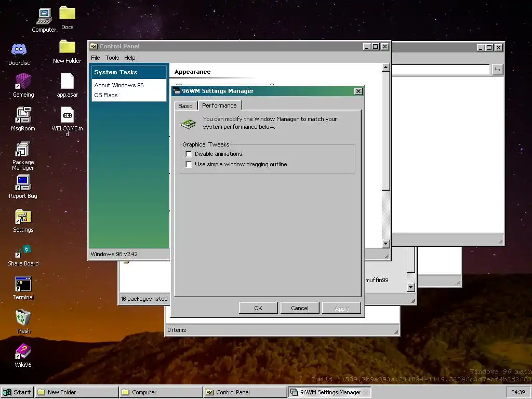532x399 pixels.
Task: Open the Package Manager desktop icon
Action: click(x=23, y=156)
